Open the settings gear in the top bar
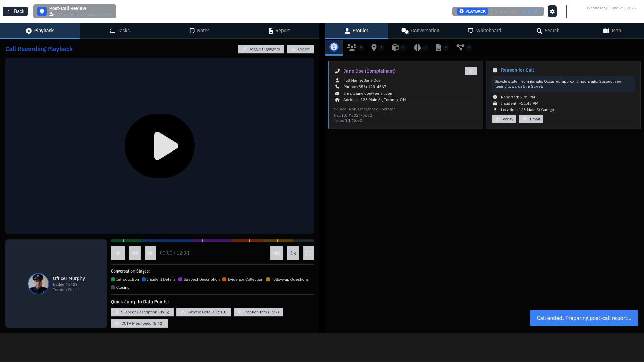Screen dimensions: 644x362 pos(552,11)
